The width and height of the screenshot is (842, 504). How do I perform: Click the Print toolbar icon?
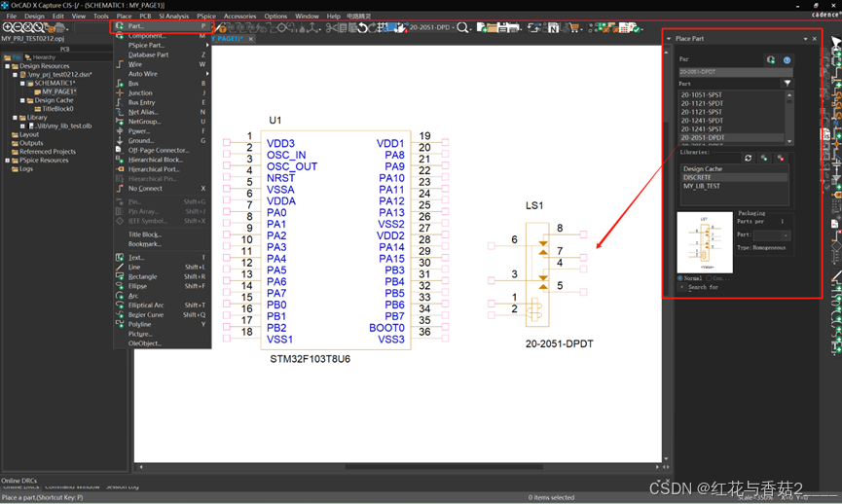pyautogui.click(x=513, y=27)
